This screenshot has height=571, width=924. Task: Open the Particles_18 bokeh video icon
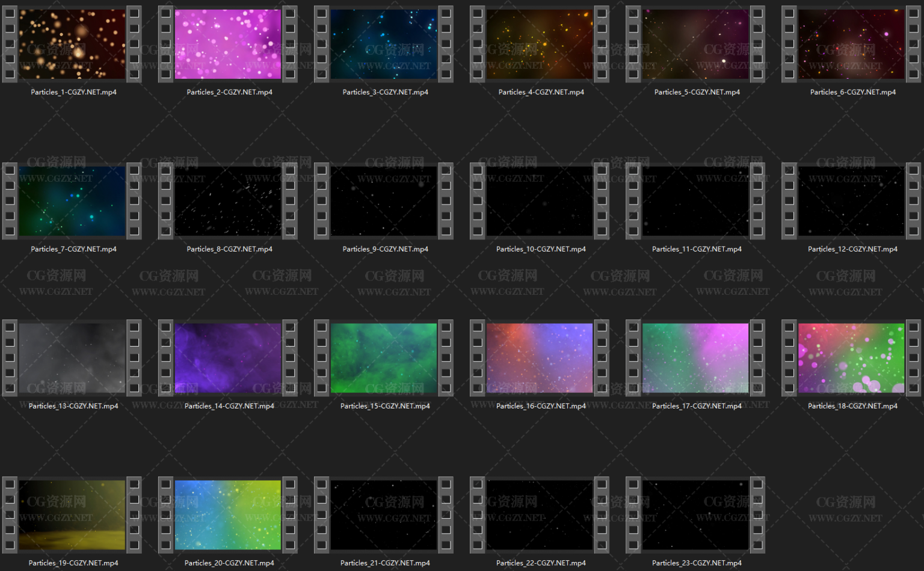pyautogui.click(x=851, y=358)
